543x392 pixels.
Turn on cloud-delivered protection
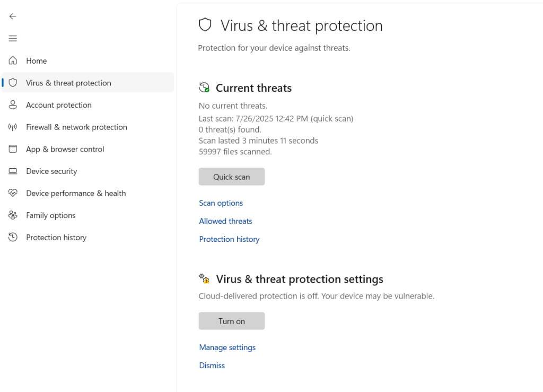click(x=231, y=321)
